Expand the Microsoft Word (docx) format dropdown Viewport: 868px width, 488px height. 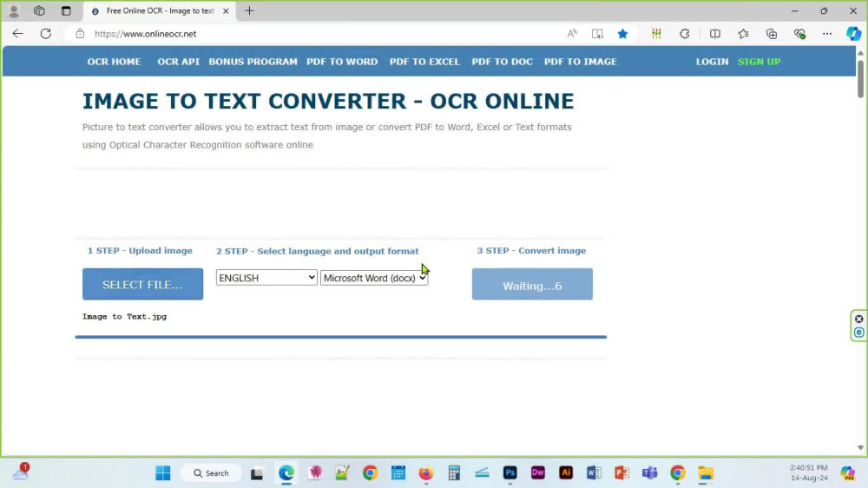[374, 278]
